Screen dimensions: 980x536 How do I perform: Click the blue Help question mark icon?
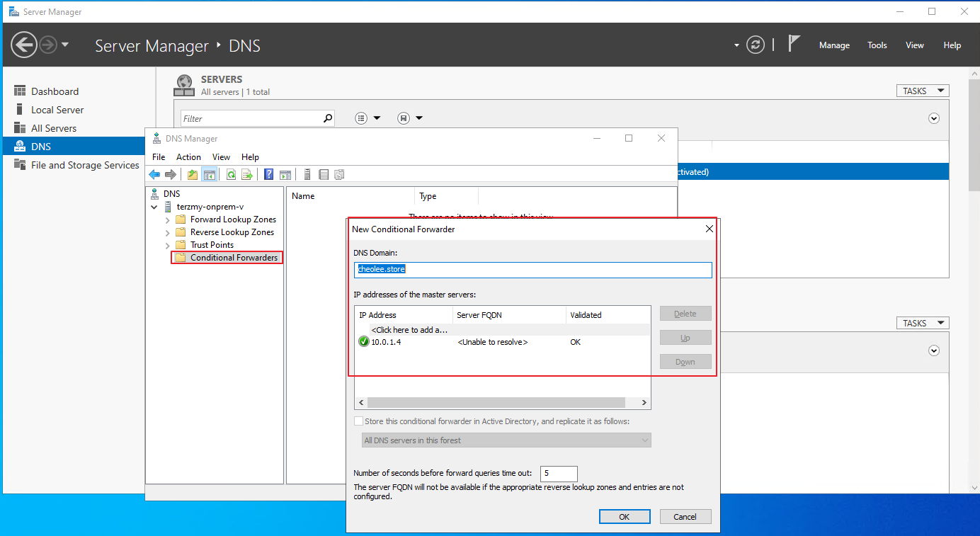click(269, 174)
